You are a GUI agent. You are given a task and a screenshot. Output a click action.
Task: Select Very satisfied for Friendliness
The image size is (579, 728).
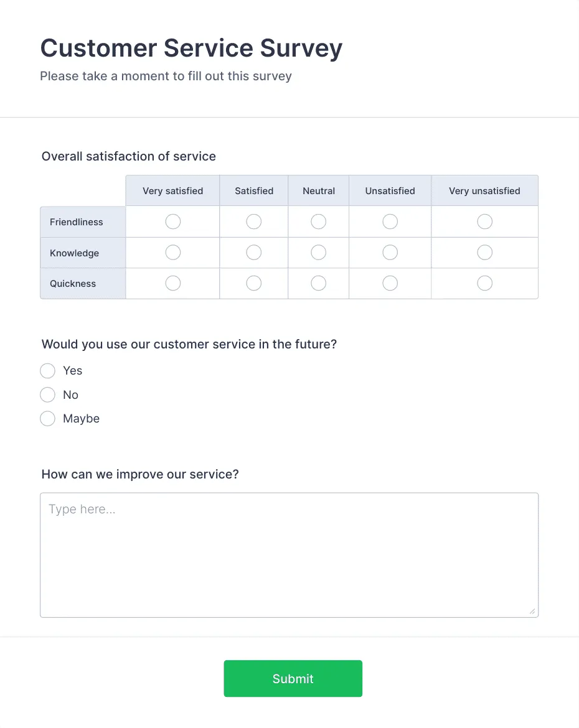pos(172,222)
